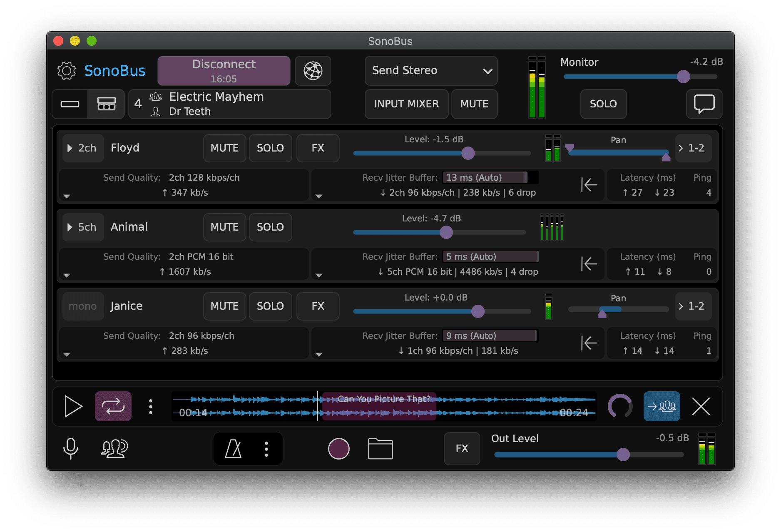Viewport: 781px width, 532px height.
Task: Collapse Janice's send quality section
Action: 67,354
